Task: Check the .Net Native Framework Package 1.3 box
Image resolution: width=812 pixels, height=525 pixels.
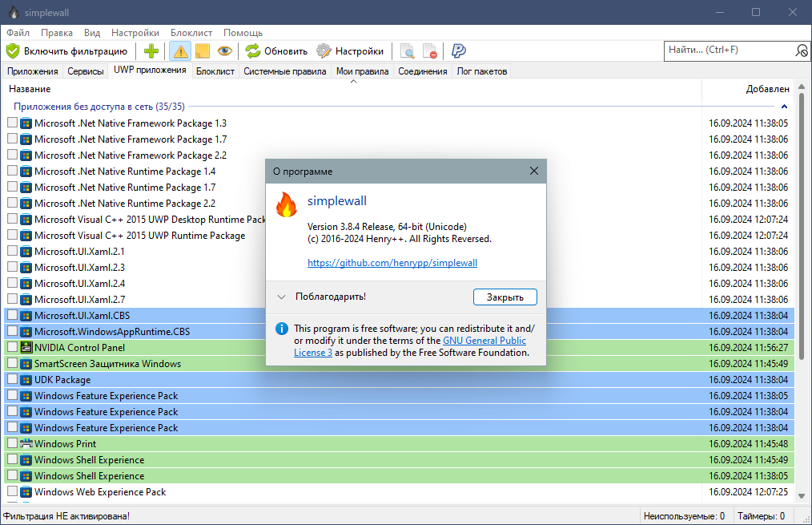Action: click(x=13, y=123)
